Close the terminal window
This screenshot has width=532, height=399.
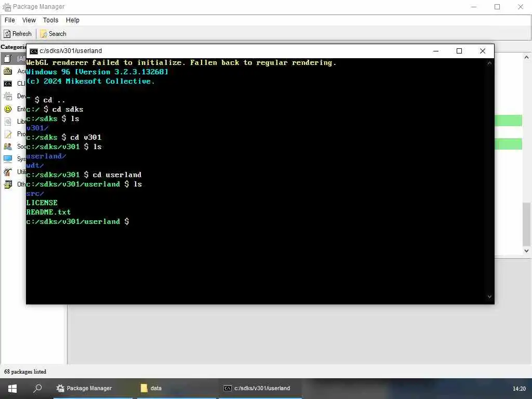tap(483, 51)
